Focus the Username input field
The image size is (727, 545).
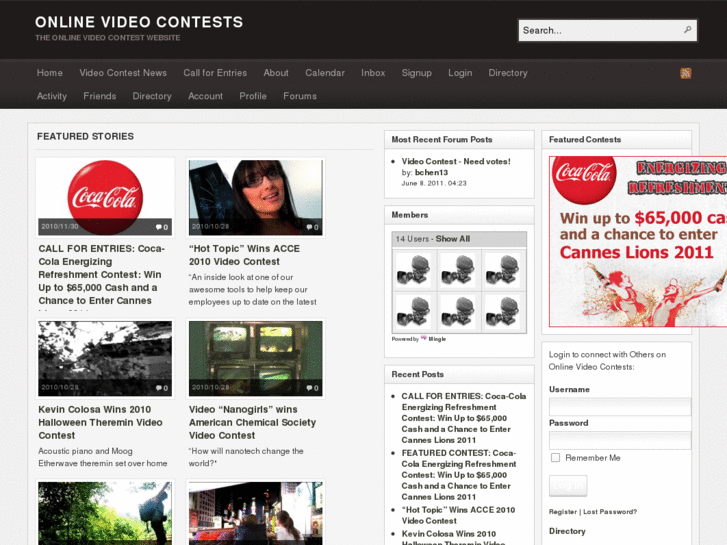tap(620, 407)
